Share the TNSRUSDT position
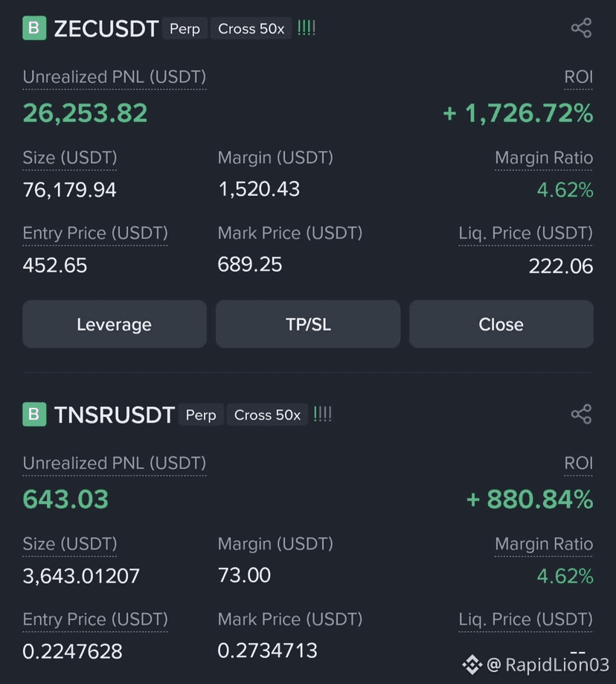616x684 pixels. 581,415
